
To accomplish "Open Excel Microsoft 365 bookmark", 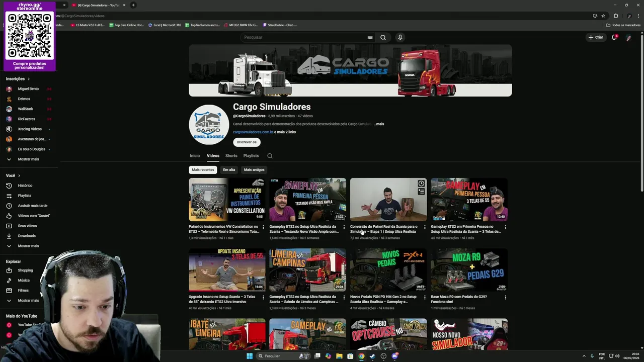I will click(x=165, y=25).
